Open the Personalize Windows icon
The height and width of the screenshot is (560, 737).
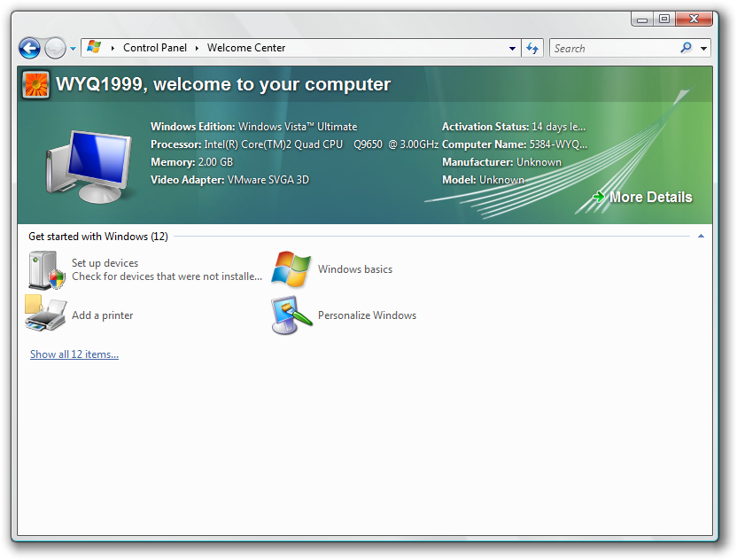coord(291,315)
